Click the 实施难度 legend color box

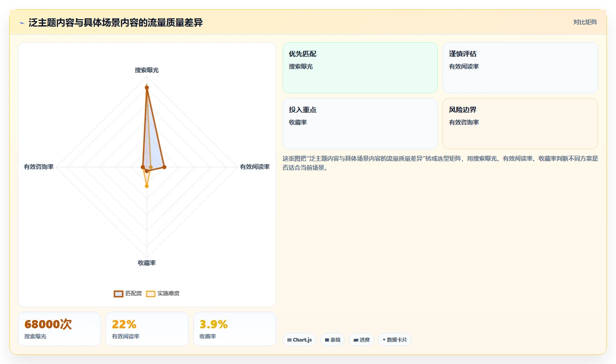[x=151, y=294]
